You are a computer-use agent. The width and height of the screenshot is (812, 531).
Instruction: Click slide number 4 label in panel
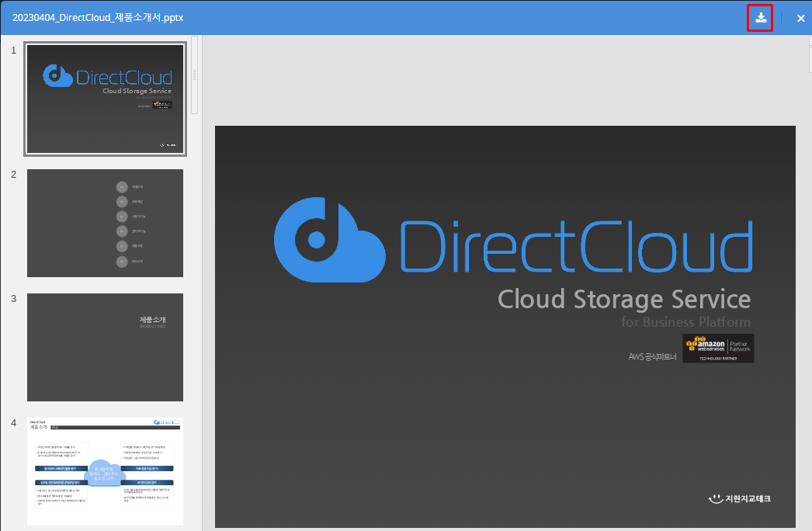pos(13,423)
